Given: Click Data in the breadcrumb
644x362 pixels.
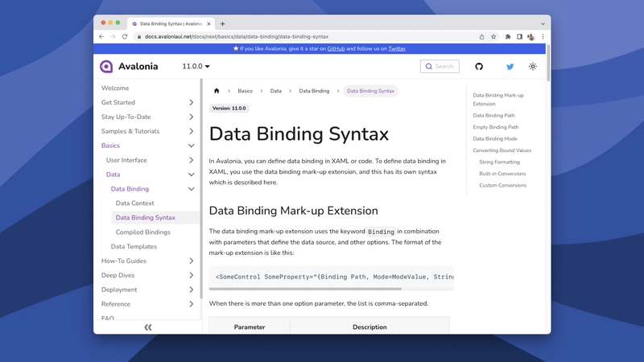Looking at the screenshot, I should (275, 91).
